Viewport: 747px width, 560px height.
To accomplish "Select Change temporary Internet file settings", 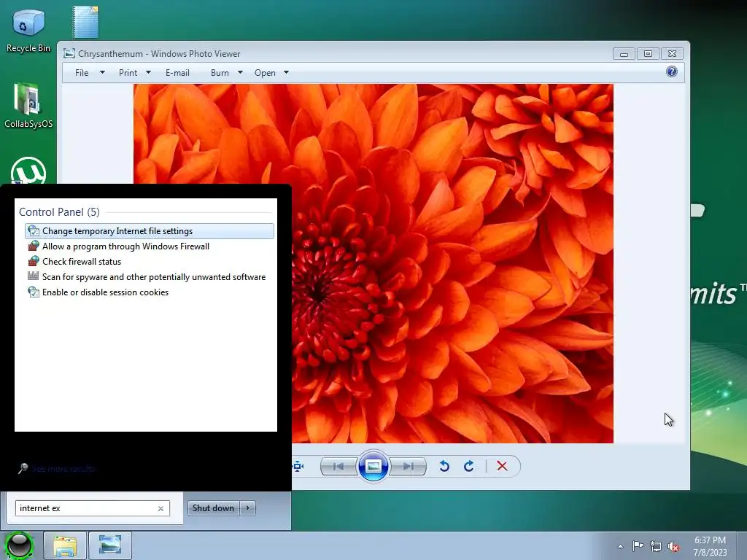I will pyautogui.click(x=150, y=231).
